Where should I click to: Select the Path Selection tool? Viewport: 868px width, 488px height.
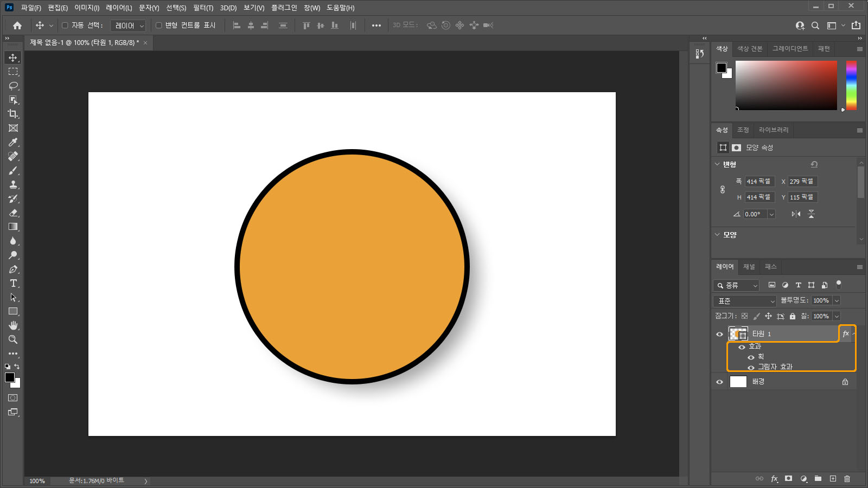[x=13, y=297]
